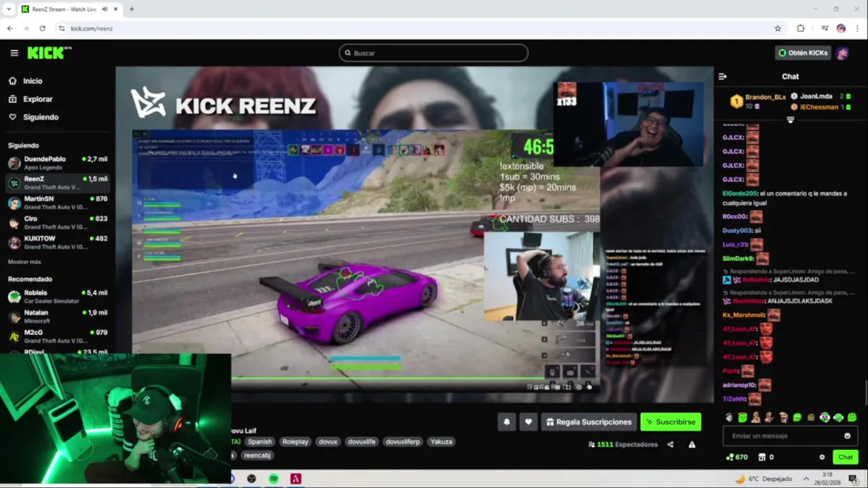This screenshot has height=488, width=868.
Task: Click adrianop10 username in chat
Action: coord(739,385)
